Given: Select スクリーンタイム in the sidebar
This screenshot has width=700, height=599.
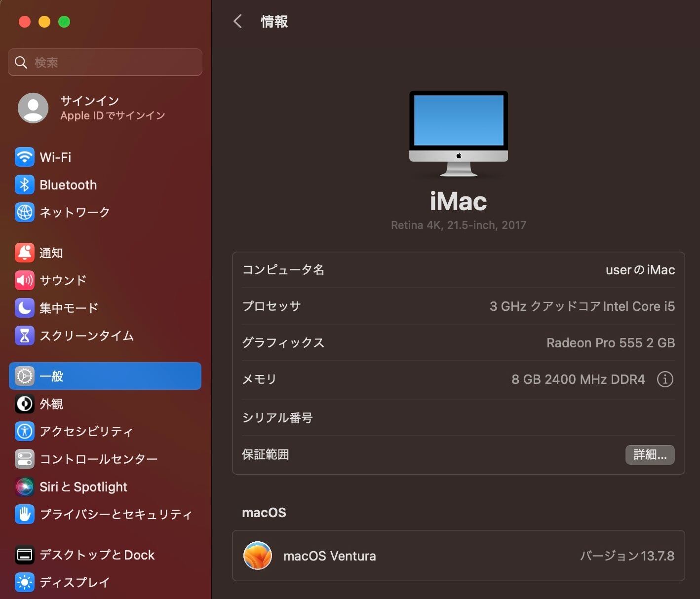Looking at the screenshot, I should click(105, 336).
